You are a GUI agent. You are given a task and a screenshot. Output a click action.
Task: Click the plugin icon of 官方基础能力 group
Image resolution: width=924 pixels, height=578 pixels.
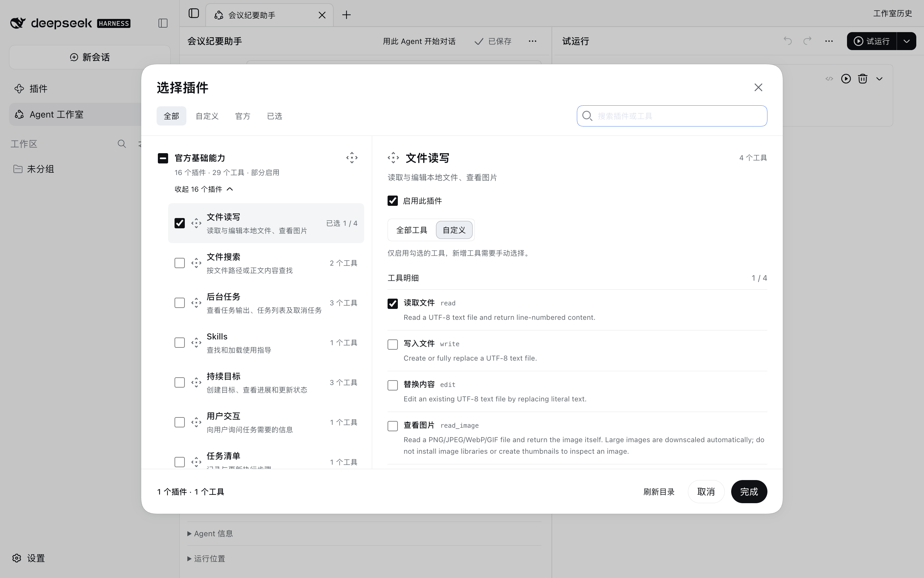click(352, 157)
